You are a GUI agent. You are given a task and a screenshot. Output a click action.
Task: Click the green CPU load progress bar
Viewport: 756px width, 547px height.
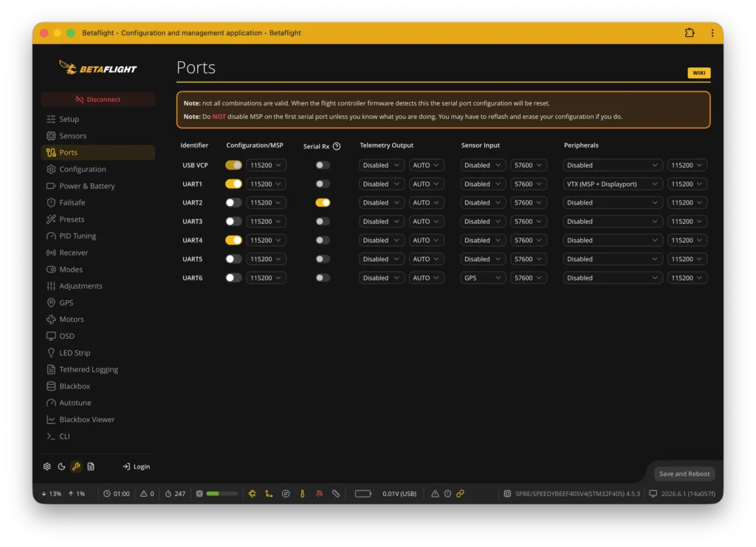[x=221, y=494]
